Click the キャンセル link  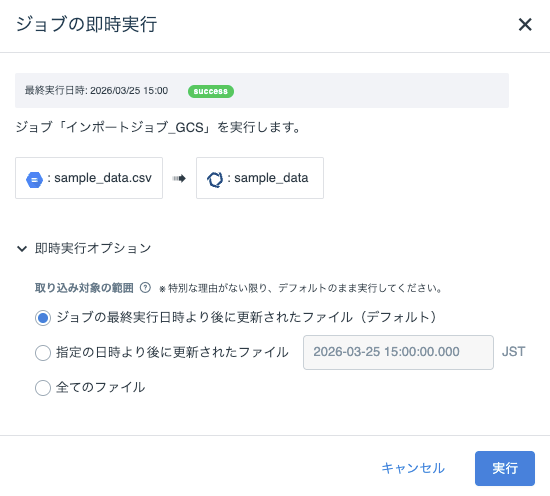413,468
